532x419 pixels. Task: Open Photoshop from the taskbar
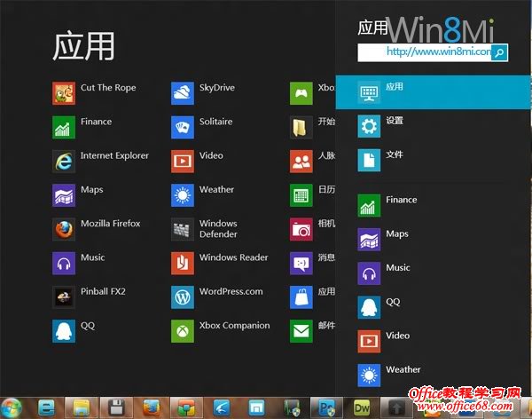click(326, 407)
